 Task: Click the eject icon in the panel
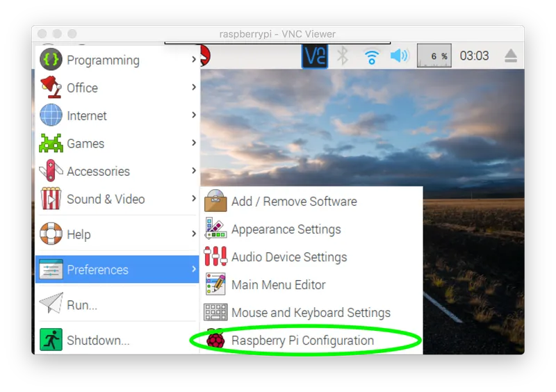click(511, 56)
